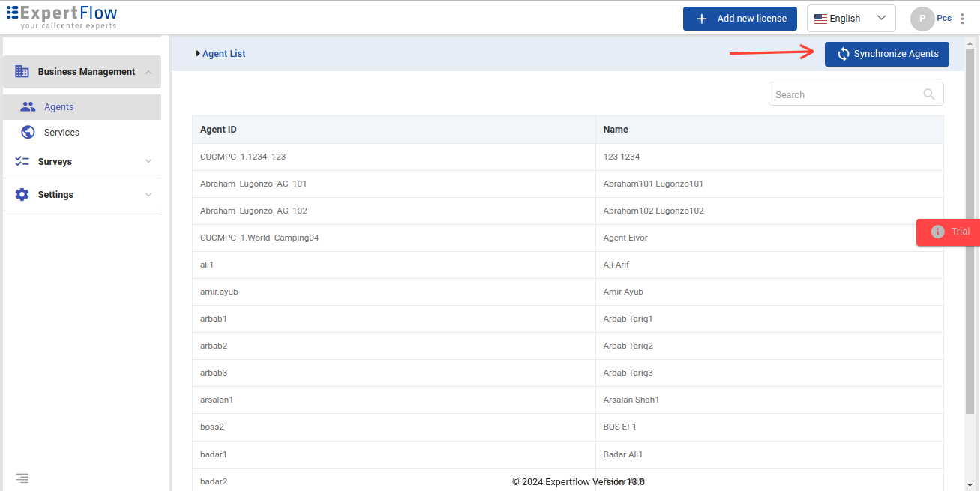Open Services in the sidebar
The width and height of the screenshot is (980, 491).
click(x=61, y=133)
